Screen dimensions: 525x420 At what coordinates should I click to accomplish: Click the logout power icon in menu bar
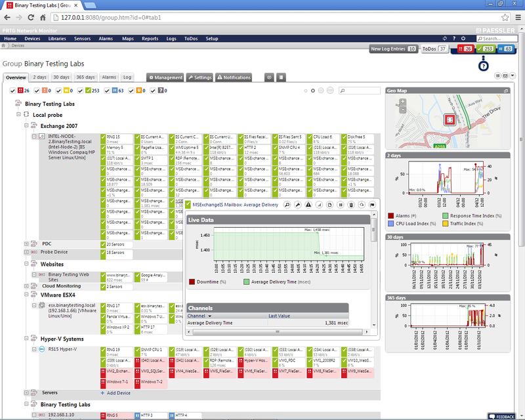point(463,39)
